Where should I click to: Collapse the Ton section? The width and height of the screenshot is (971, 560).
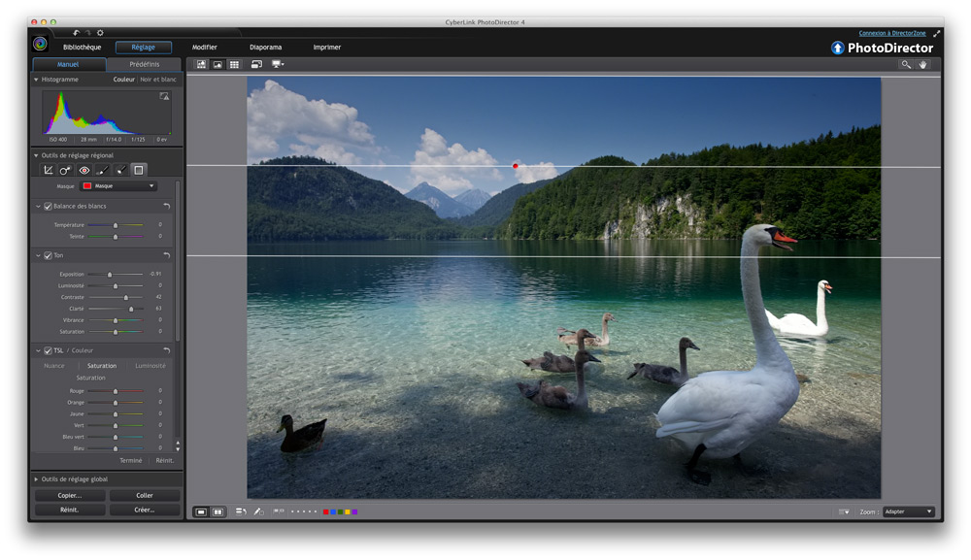(x=39, y=255)
